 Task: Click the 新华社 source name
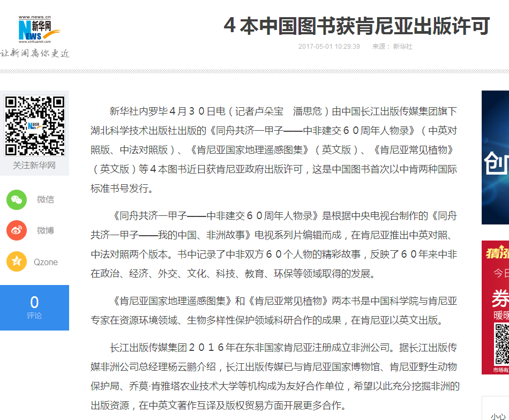pyautogui.click(x=402, y=47)
